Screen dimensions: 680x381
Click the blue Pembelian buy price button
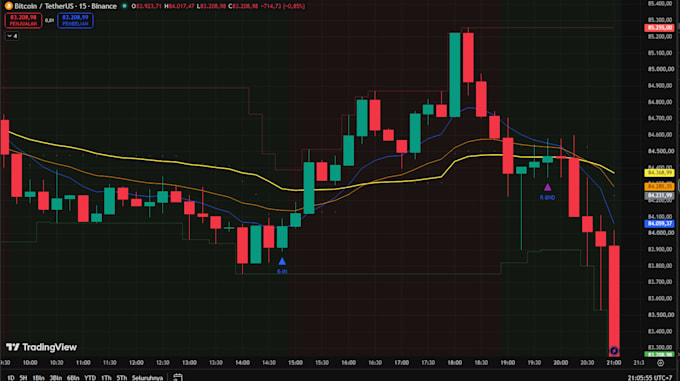pos(75,20)
